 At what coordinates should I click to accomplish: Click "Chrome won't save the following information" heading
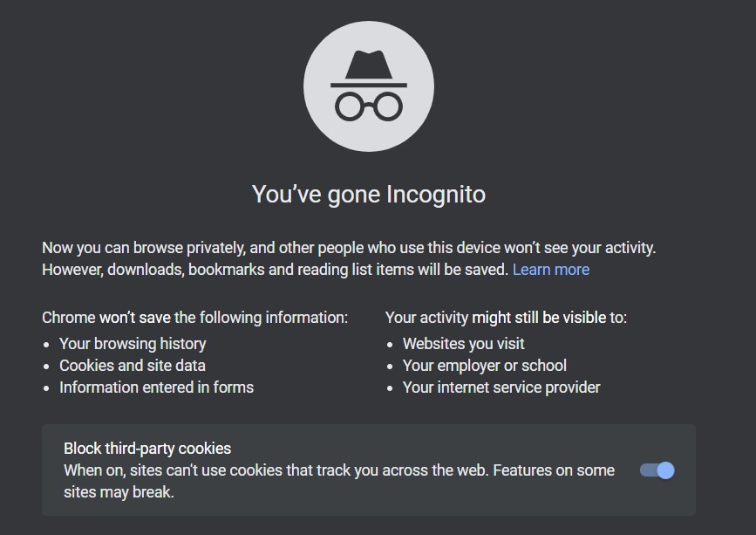point(194,318)
